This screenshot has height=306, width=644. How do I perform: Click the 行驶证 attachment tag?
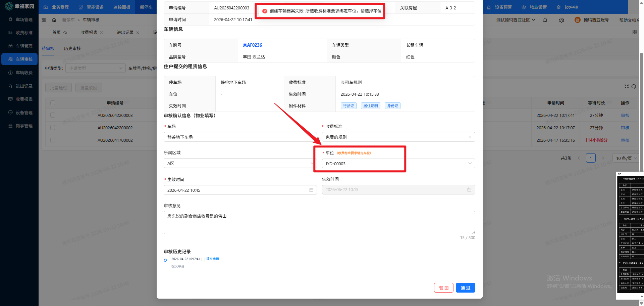point(348,106)
